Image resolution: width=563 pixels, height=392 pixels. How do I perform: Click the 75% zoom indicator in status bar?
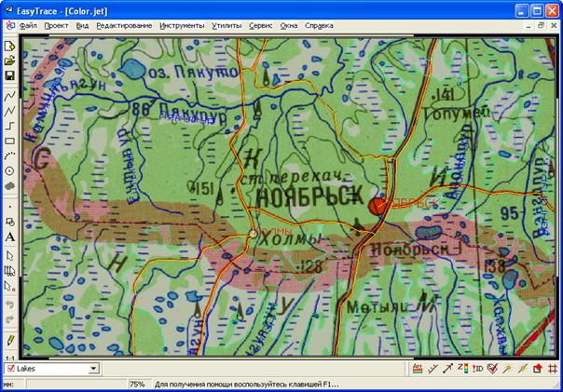pyautogui.click(x=136, y=384)
